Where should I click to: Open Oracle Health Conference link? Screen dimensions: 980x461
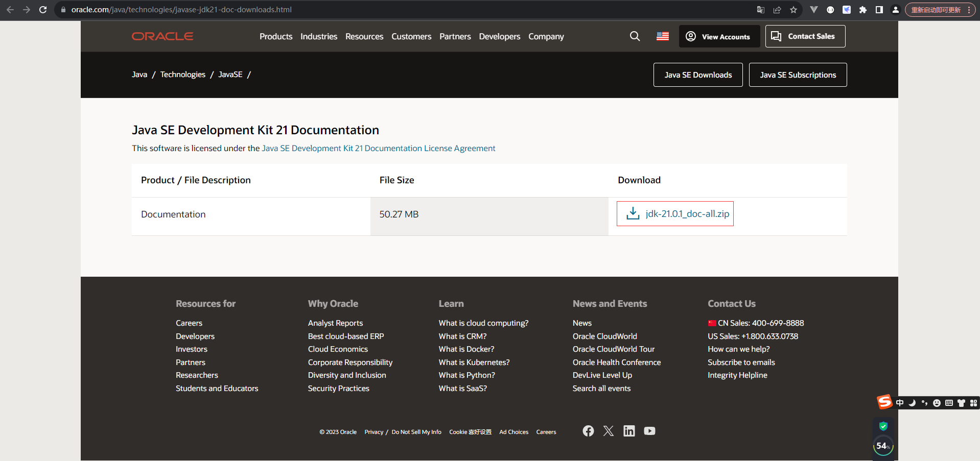617,362
